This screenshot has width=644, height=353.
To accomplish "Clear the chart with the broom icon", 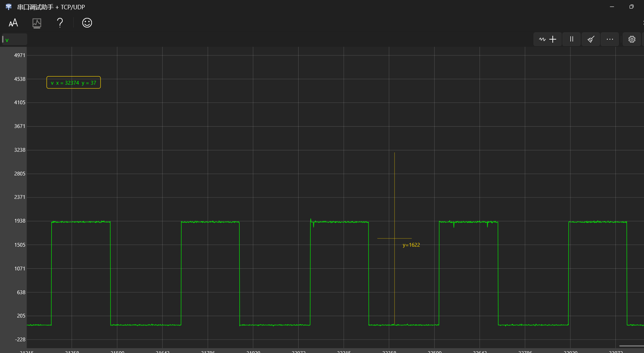I will pyautogui.click(x=591, y=39).
